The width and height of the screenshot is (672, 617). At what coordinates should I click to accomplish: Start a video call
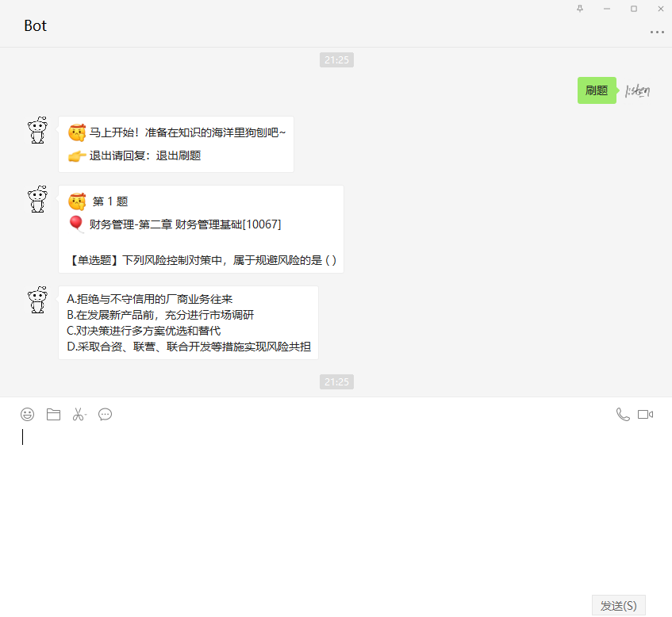647,414
